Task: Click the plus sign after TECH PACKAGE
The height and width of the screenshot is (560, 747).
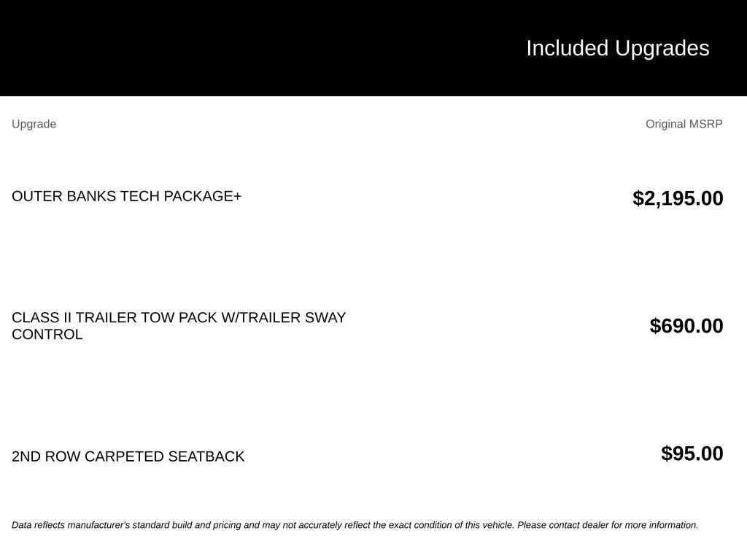Action: click(x=237, y=196)
